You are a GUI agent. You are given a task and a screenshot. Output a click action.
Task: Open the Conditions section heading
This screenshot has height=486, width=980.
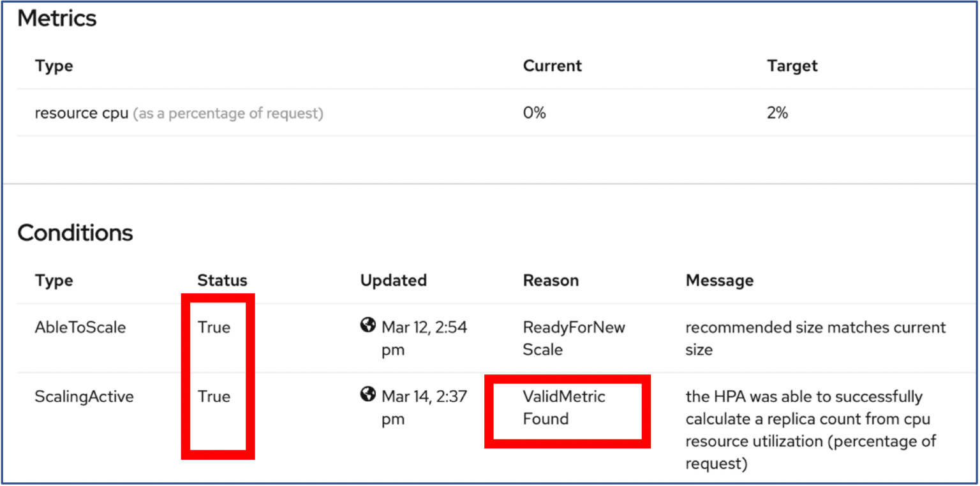pos(75,232)
